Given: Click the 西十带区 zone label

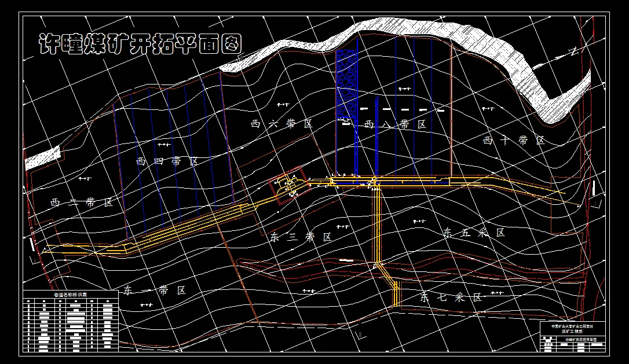Looking at the screenshot, I should click(514, 141).
